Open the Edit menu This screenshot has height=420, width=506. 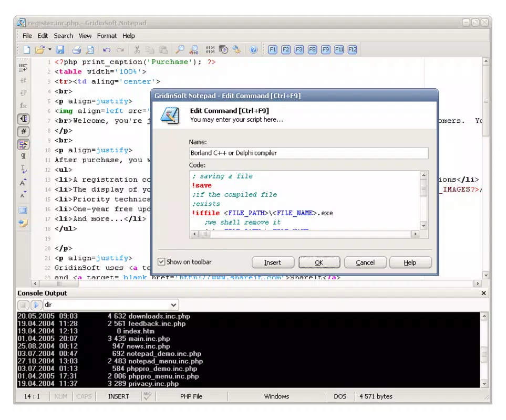click(43, 36)
